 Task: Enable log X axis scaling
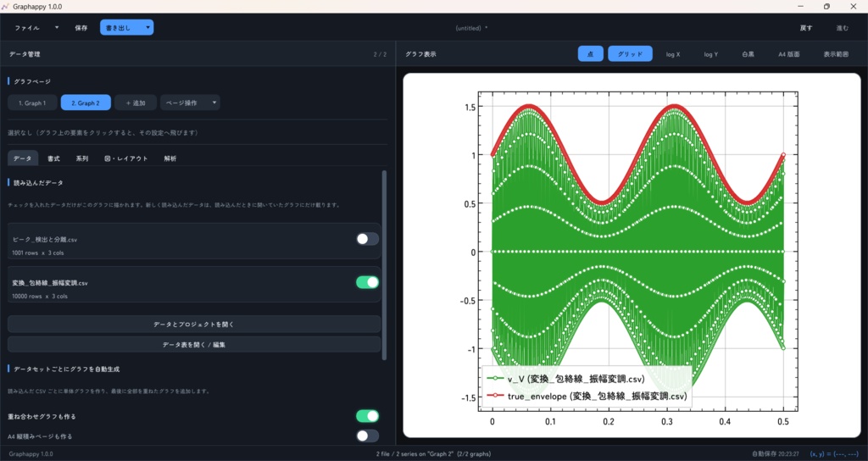(672, 54)
